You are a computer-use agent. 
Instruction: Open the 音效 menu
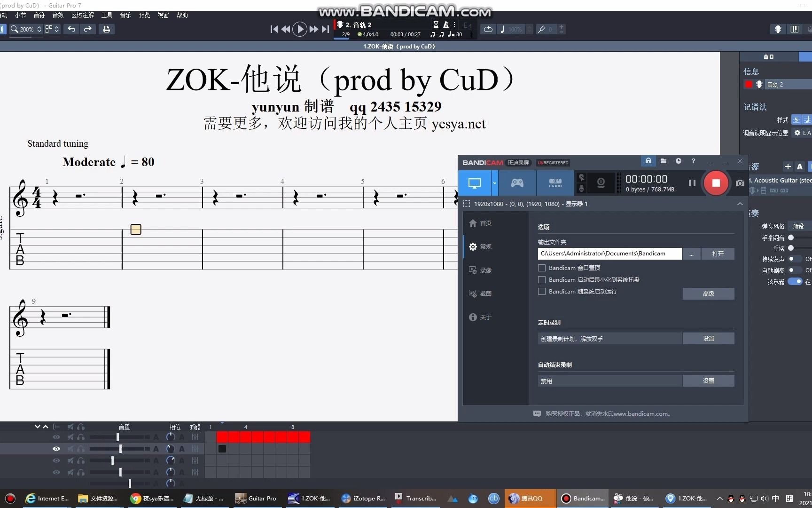(x=58, y=15)
